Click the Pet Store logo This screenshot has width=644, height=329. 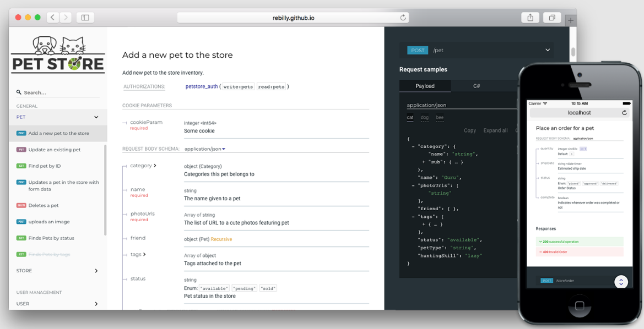click(x=58, y=55)
